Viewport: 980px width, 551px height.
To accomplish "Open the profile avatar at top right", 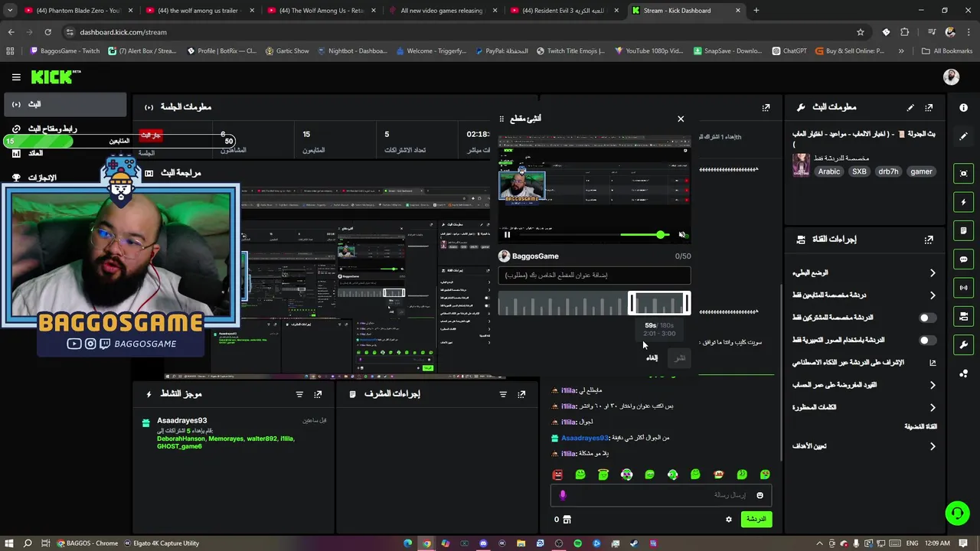I will coord(951,77).
